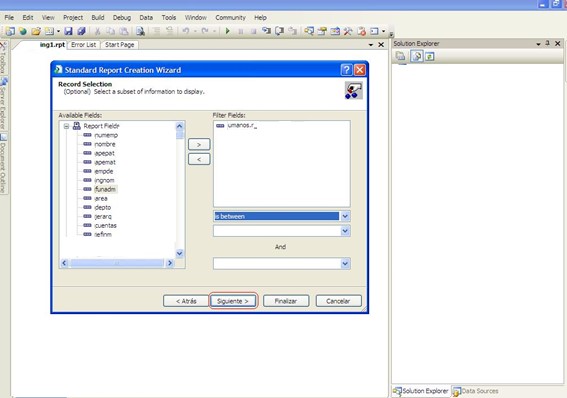The height and width of the screenshot is (398, 567).
Task: Click the Redo arrow icon
Action: pos(205,31)
